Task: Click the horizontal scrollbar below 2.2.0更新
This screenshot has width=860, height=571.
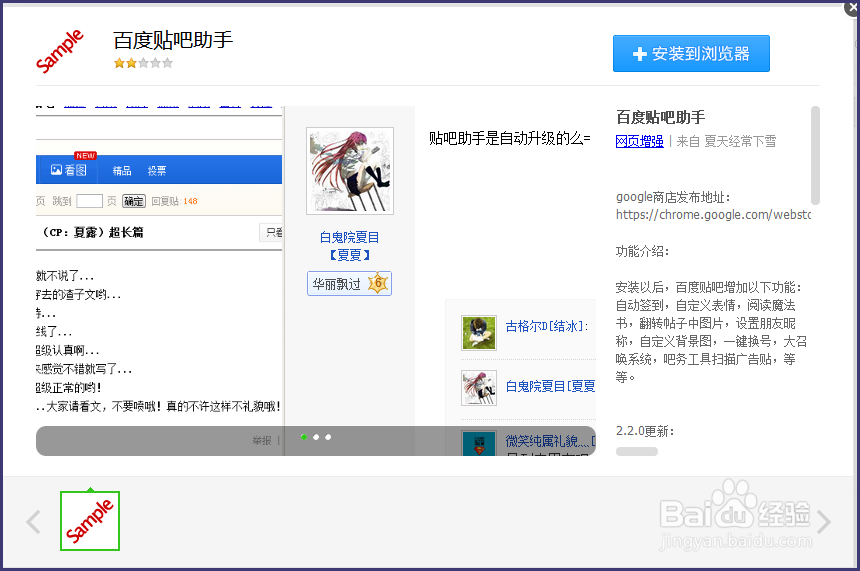Action: click(x=637, y=452)
